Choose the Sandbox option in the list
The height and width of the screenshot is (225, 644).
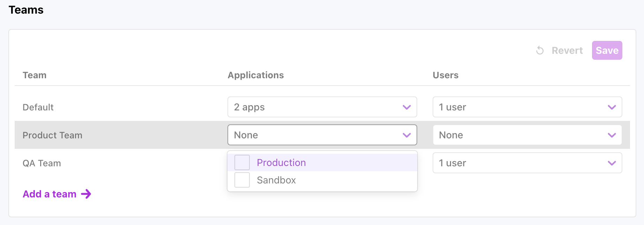pos(276,180)
